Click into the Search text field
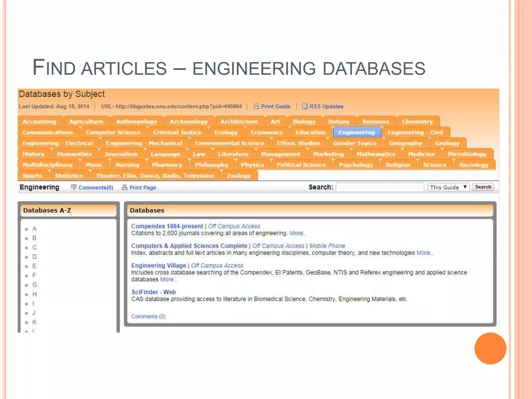This screenshot has height=399, width=532. point(380,187)
